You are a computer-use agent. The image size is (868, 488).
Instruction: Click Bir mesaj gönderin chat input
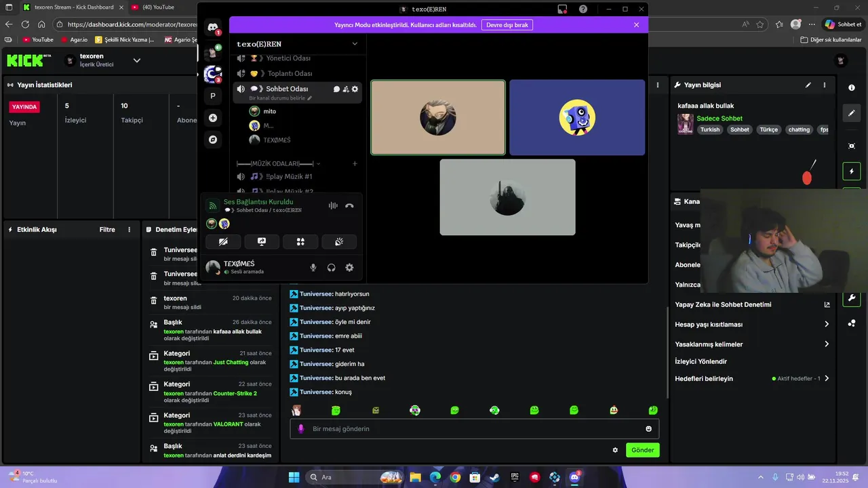tap(474, 429)
